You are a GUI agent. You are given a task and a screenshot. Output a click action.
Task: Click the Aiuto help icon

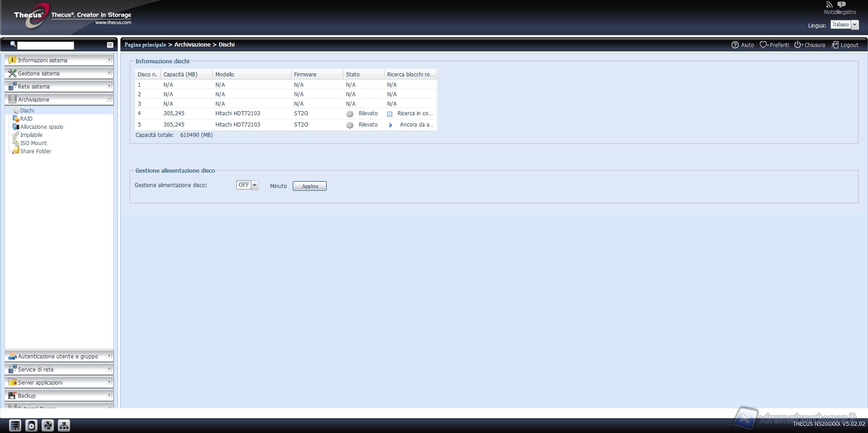coord(735,45)
